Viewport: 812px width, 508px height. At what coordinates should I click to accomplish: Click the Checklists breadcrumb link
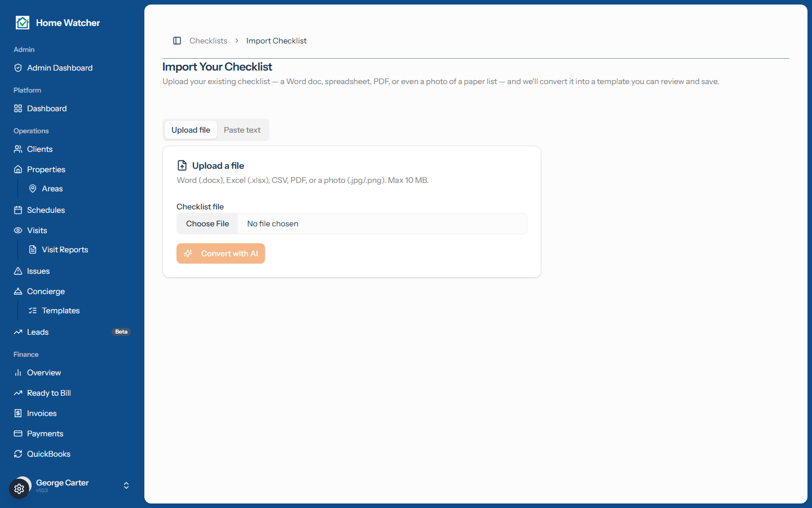pyautogui.click(x=208, y=41)
